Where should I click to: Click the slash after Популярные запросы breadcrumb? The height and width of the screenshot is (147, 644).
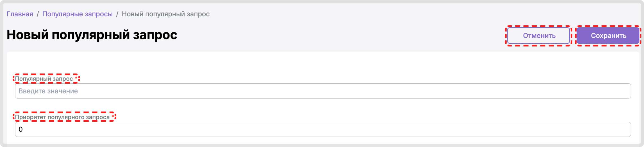pyautogui.click(x=117, y=14)
